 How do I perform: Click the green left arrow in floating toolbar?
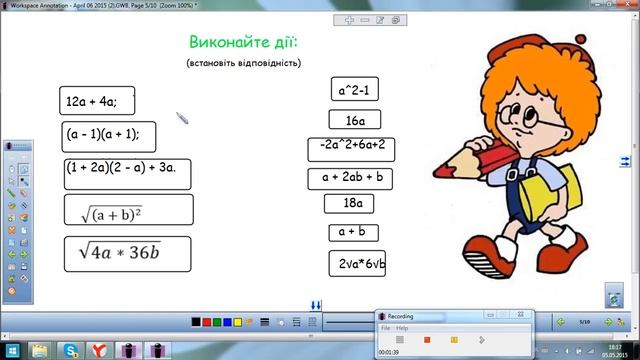[11, 254]
